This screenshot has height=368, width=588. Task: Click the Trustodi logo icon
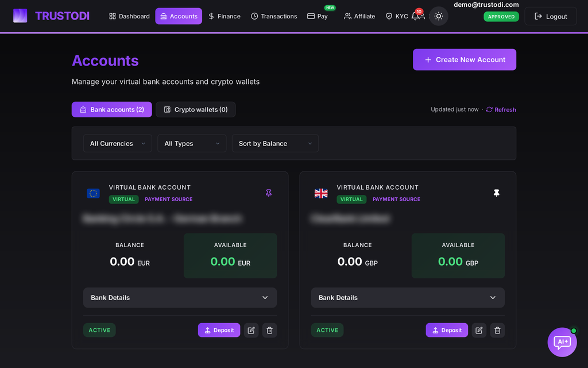20,16
